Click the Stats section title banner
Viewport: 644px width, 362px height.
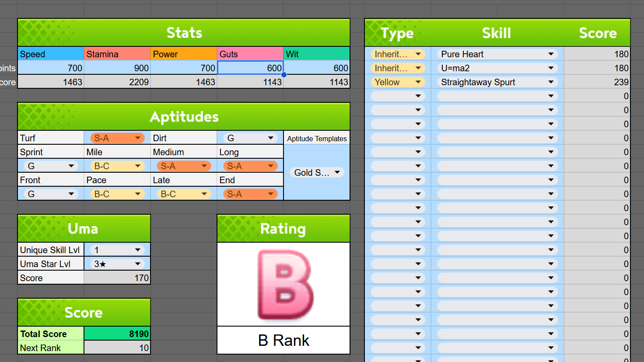pyautogui.click(x=184, y=32)
